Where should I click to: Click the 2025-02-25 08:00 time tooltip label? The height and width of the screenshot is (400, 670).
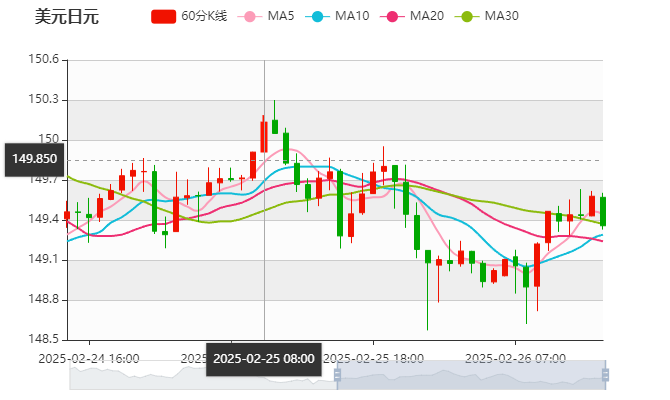point(264,358)
